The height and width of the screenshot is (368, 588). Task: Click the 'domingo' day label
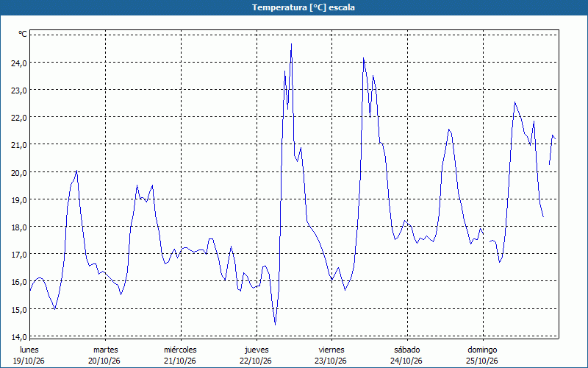point(482,350)
